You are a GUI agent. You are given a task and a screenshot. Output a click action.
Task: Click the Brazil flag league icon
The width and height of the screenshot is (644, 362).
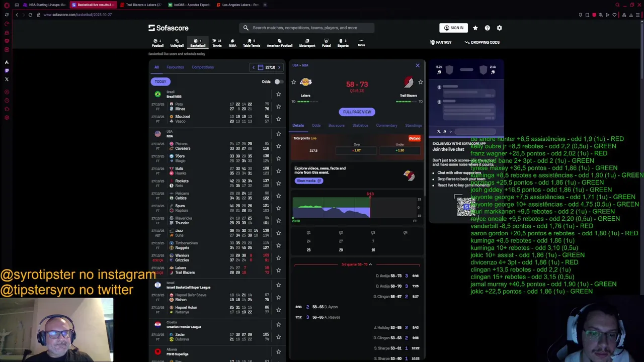click(157, 94)
